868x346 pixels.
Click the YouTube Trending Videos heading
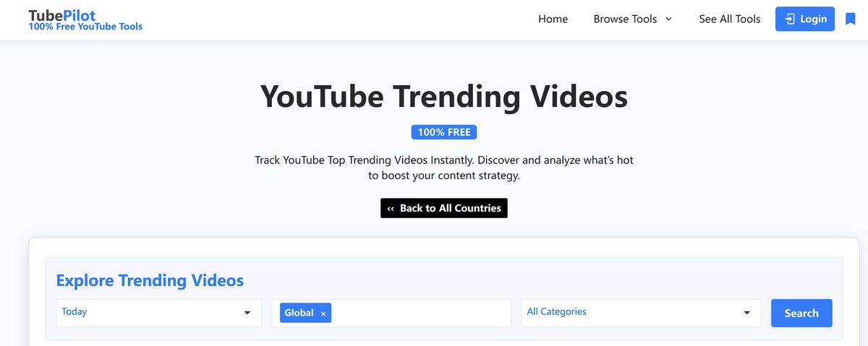click(444, 96)
